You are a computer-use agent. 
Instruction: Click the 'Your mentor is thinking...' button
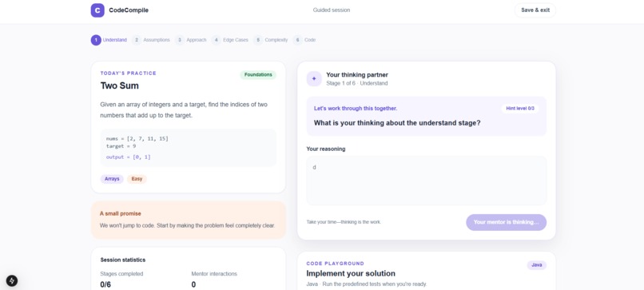[506, 222]
